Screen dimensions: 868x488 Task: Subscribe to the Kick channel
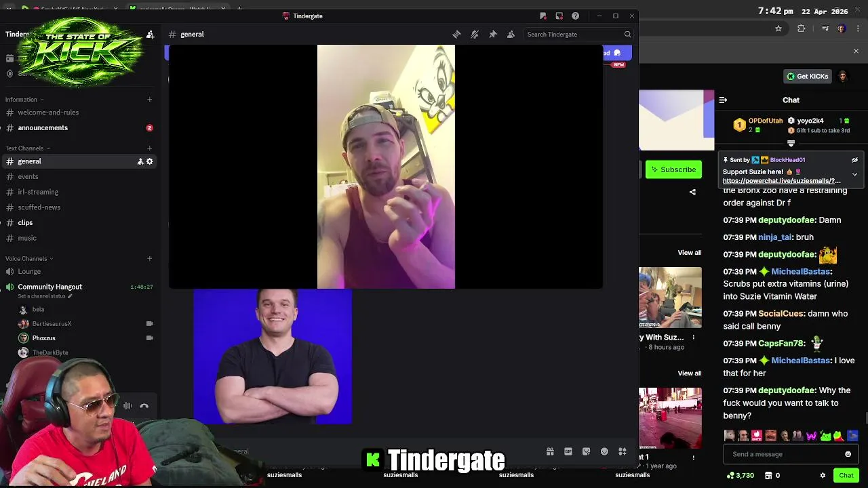673,169
